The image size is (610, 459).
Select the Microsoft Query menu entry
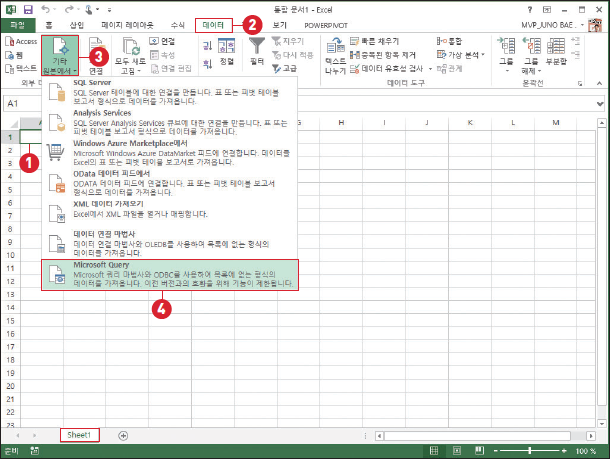[170, 275]
